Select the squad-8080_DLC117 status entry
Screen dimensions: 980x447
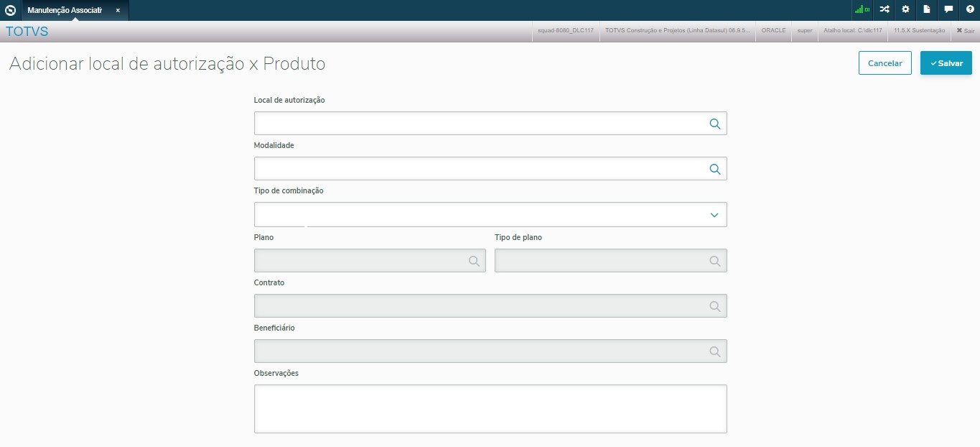pyautogui.click(x=565, y=31)
